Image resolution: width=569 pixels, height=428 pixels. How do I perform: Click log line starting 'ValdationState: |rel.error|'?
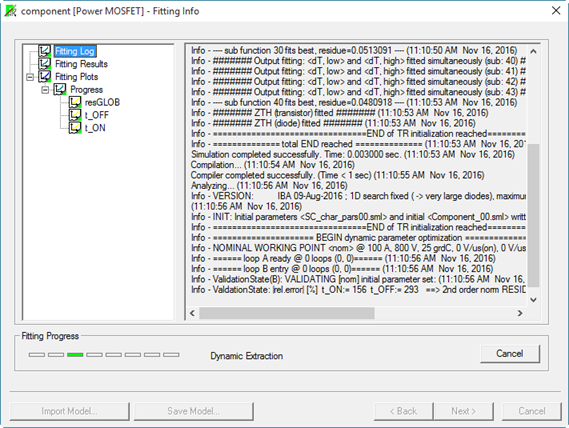click(358, 290)
